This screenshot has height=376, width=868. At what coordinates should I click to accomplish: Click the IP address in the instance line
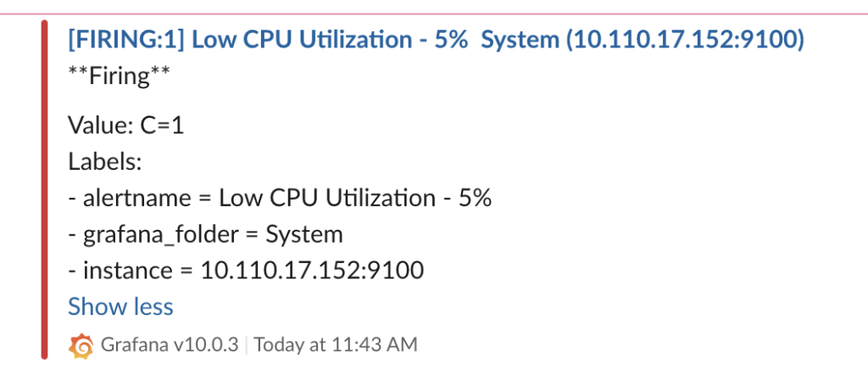tap(312, 271)
